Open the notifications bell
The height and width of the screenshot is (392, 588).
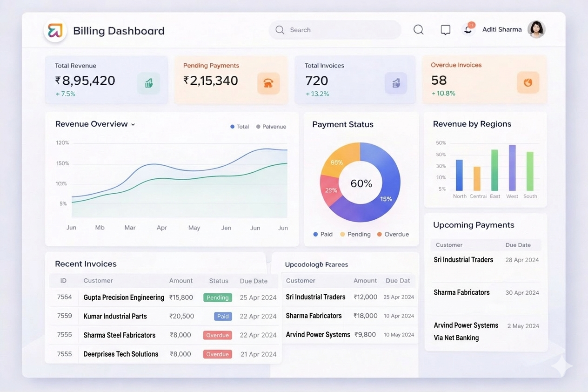tap(468, 30)
